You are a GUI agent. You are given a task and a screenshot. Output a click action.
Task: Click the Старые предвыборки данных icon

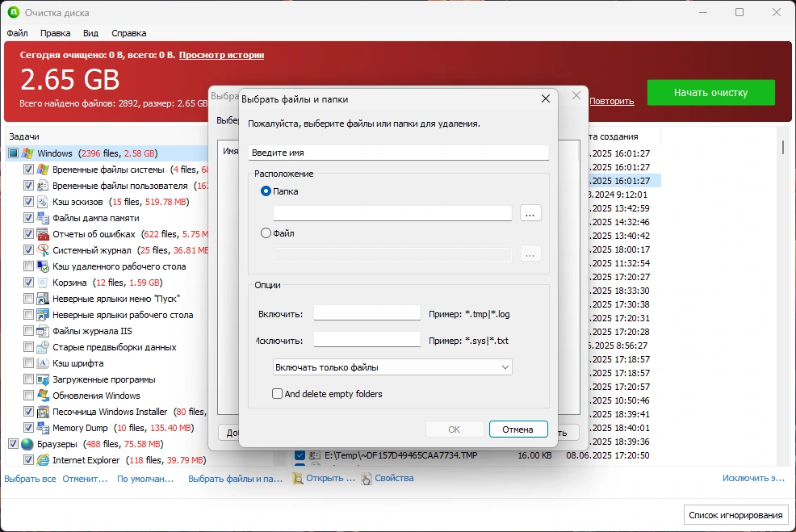point(43,347)
